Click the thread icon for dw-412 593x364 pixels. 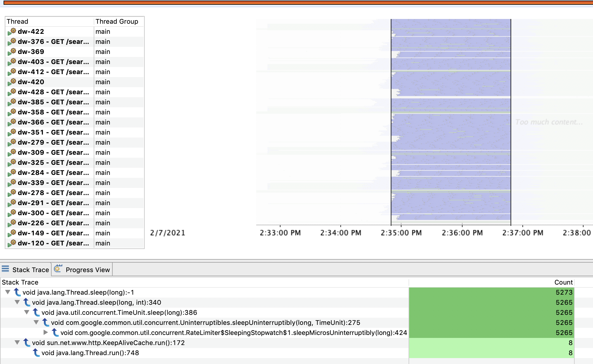pos(12,72)
